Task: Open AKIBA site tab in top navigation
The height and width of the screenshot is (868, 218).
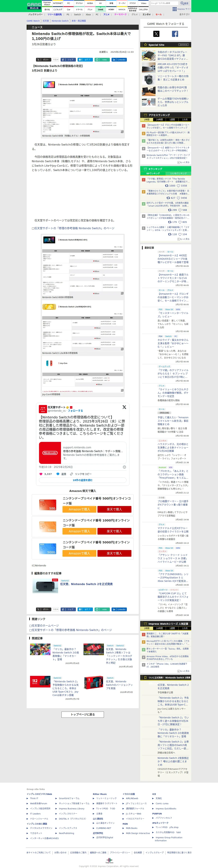Action: (90, 3)
